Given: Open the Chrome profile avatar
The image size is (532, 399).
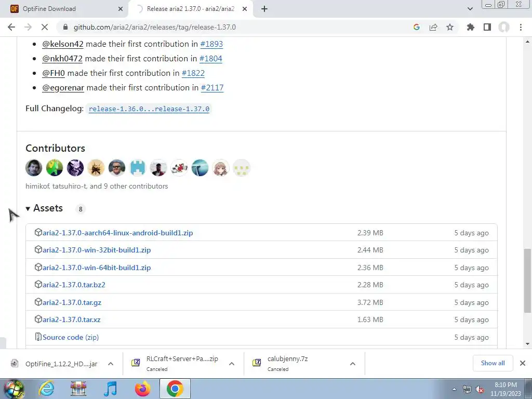Looking at the screenshot, I should pyautogui.click(x=504, y=27).
